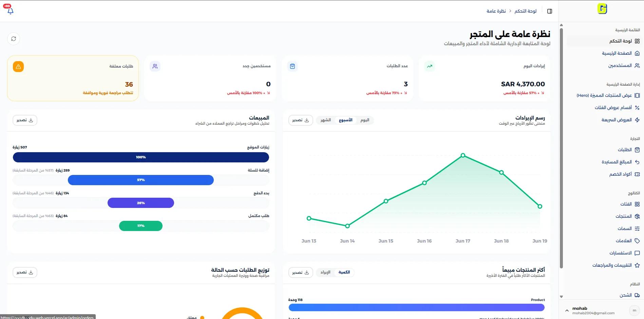The image size is (644, 319).
Task: Click the home icon for الصفحة الرئيسية
Action: [x=637, y=53]
